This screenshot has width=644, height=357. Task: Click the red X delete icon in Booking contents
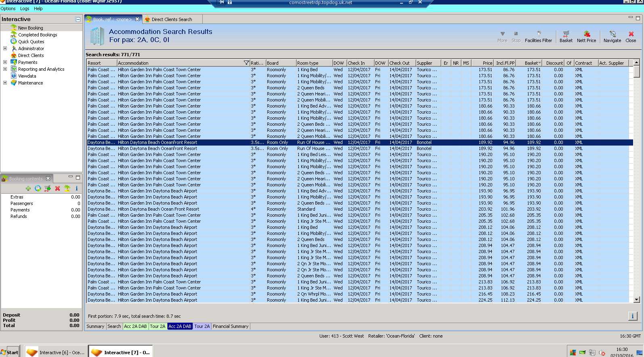pos(57,188)
